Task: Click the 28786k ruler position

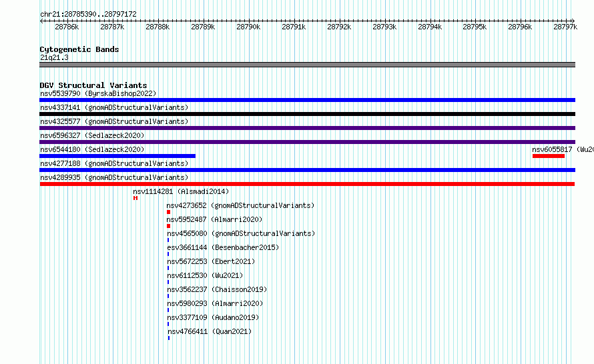Action: [67, 27]
